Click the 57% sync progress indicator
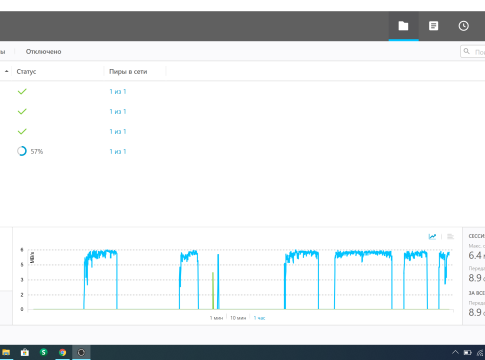 tap(22, 151)
